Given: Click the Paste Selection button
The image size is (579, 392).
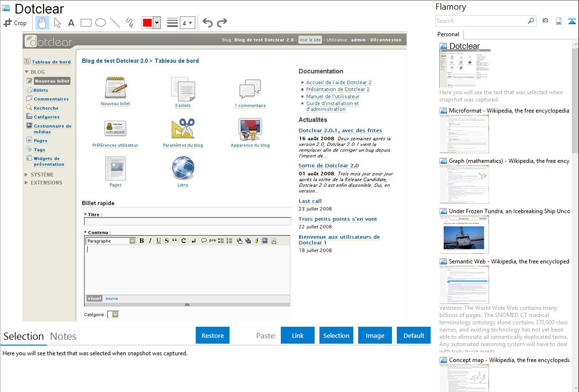Looking at the screenshot, I should click(336, 335).
